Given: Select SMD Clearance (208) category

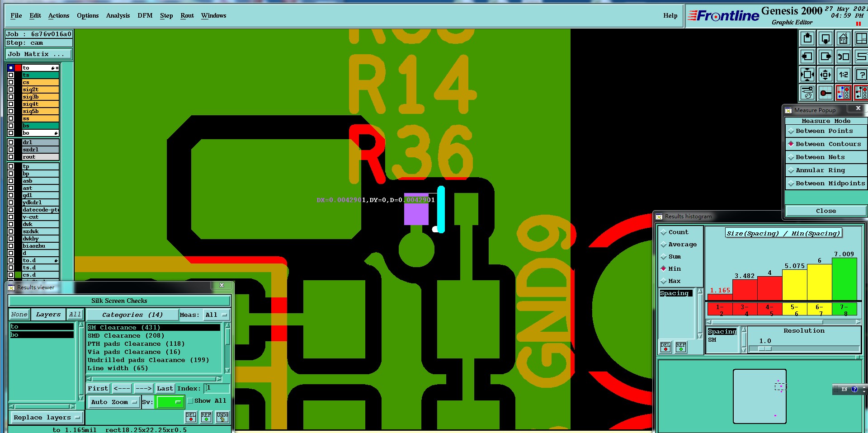Looking at the screenshot, I should point(154,336).
